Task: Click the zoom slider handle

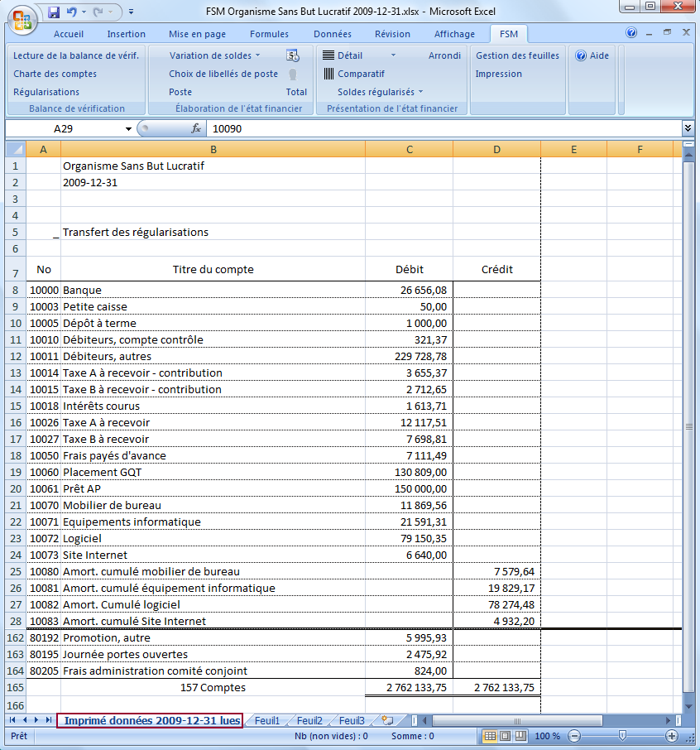Action: pyautogui.click(x=622, y=736)
